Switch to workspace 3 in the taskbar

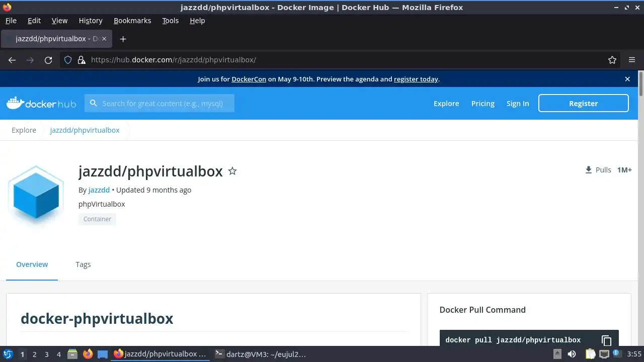(46, 354)
